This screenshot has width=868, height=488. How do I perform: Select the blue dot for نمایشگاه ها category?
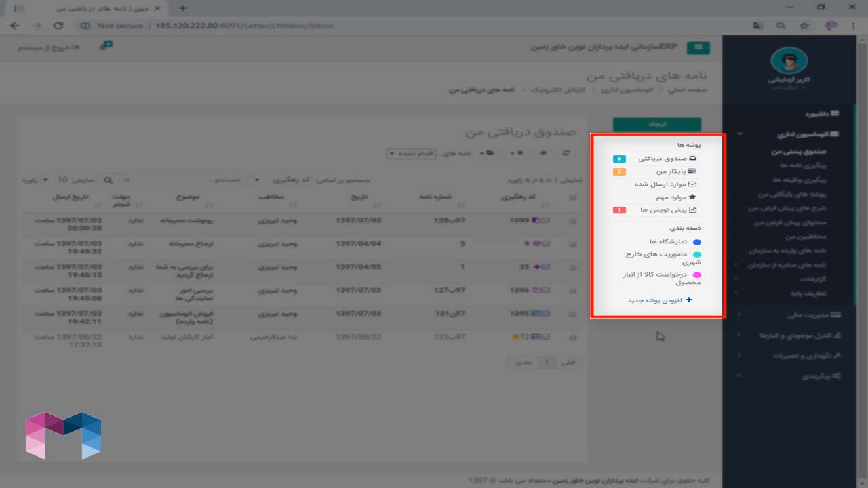pyautogui.click(x=697, y=242)
